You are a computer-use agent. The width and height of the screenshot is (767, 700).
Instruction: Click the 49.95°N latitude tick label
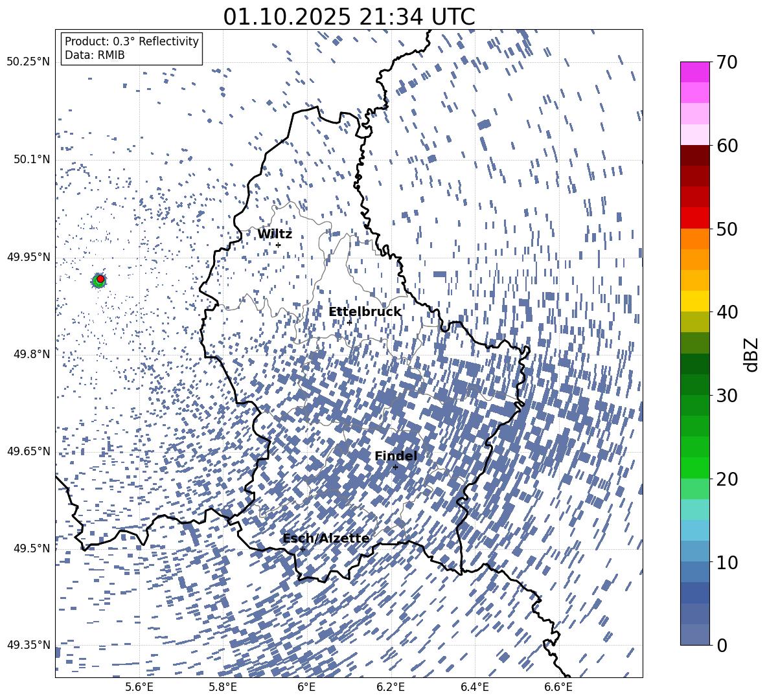(29, 256)
